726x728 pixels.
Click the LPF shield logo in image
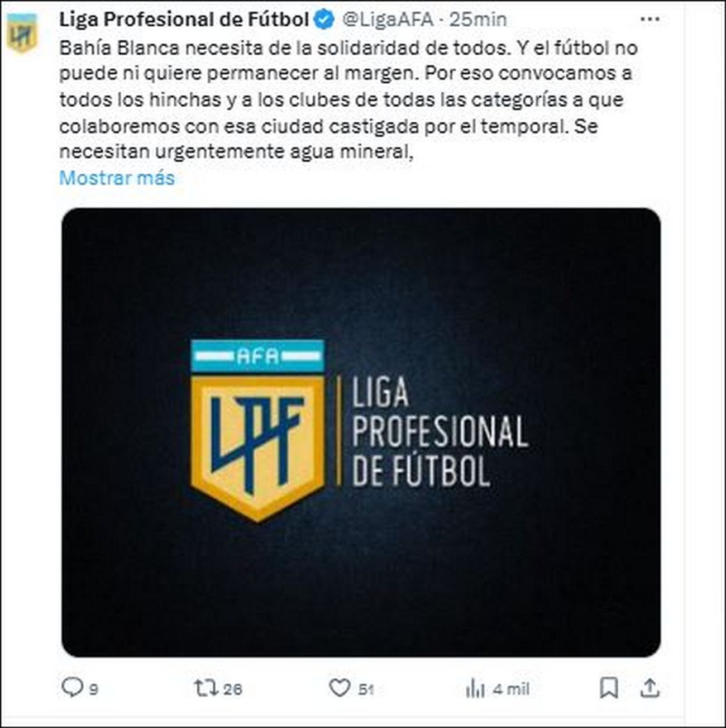point(257,430)
